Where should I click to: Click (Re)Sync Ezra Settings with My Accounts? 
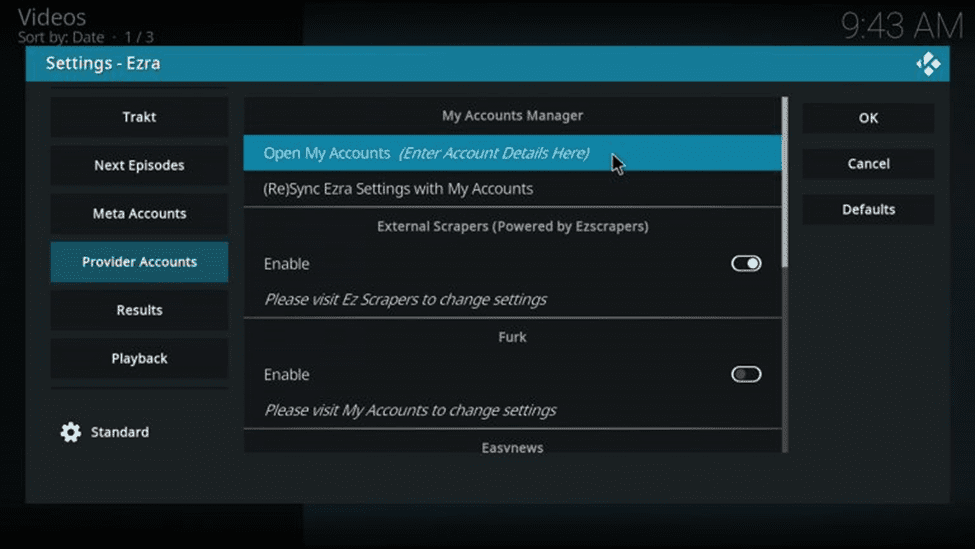[x=512, y=189]
